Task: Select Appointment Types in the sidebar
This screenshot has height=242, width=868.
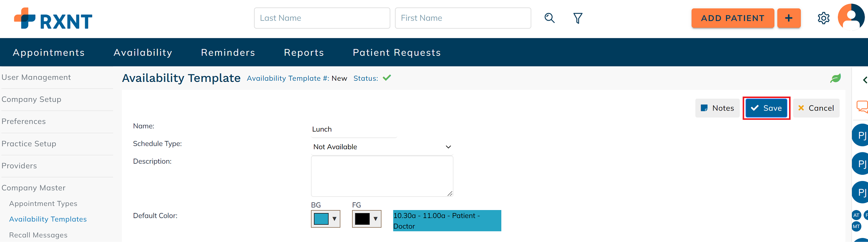Action: tap(43, 203)
